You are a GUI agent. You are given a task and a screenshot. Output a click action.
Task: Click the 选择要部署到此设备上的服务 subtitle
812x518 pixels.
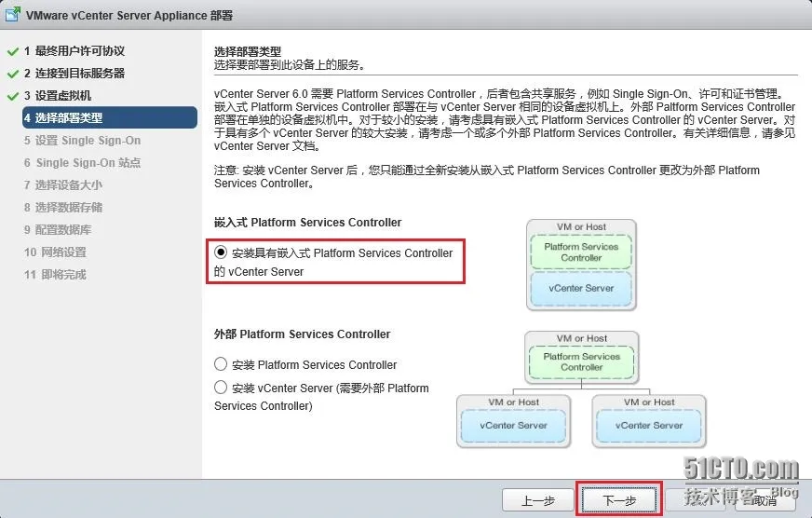click(x=291, y=65)
